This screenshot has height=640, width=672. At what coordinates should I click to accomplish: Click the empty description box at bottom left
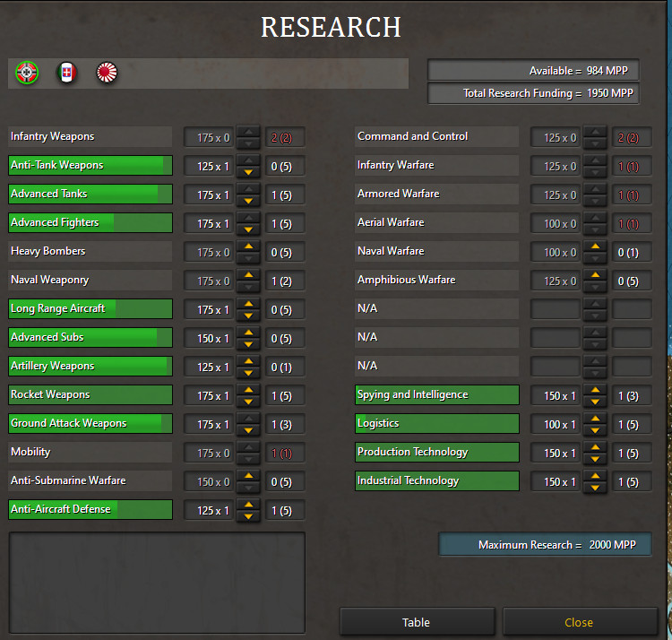pos(157,583)
